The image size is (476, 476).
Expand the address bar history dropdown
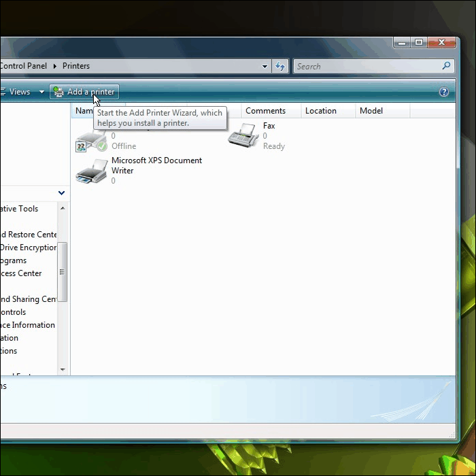coord(265,66)
